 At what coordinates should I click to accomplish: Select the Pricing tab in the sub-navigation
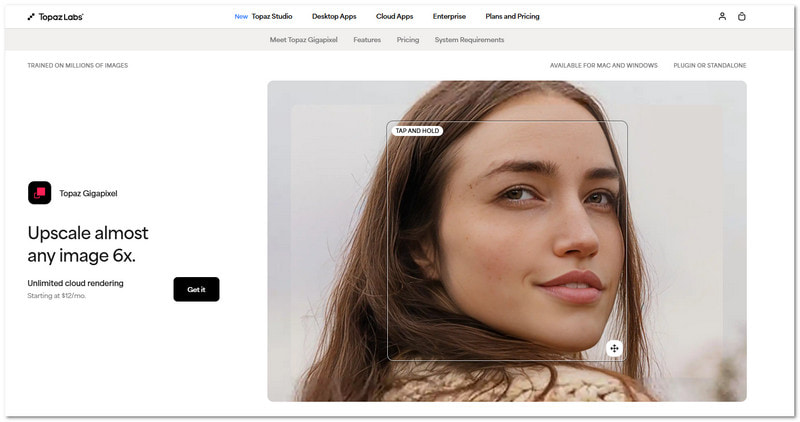pyautogui.click(x=408, y=40)
